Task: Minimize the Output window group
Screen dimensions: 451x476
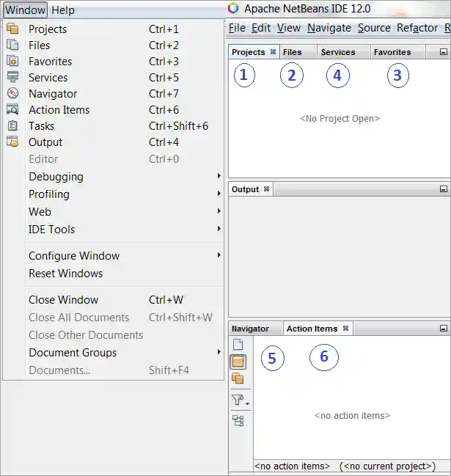Action: [444, 189]
